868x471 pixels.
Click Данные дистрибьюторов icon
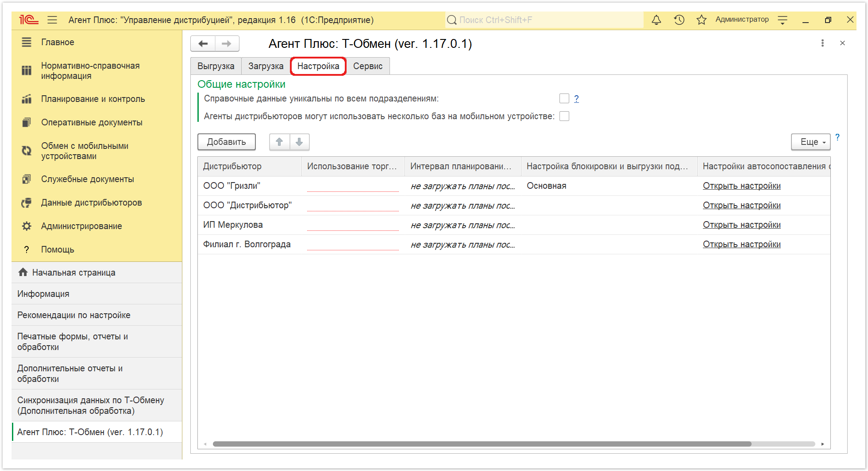[27, 202]
